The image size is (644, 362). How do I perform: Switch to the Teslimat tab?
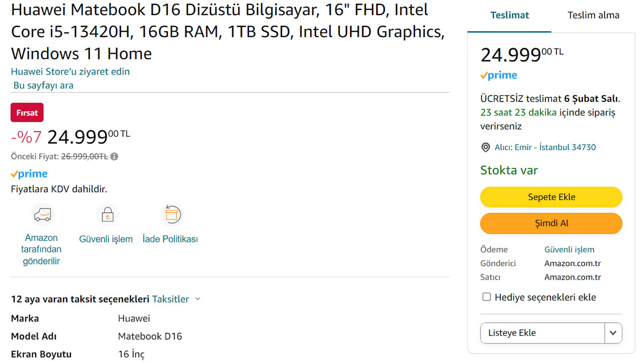click(x=509, y=15)
